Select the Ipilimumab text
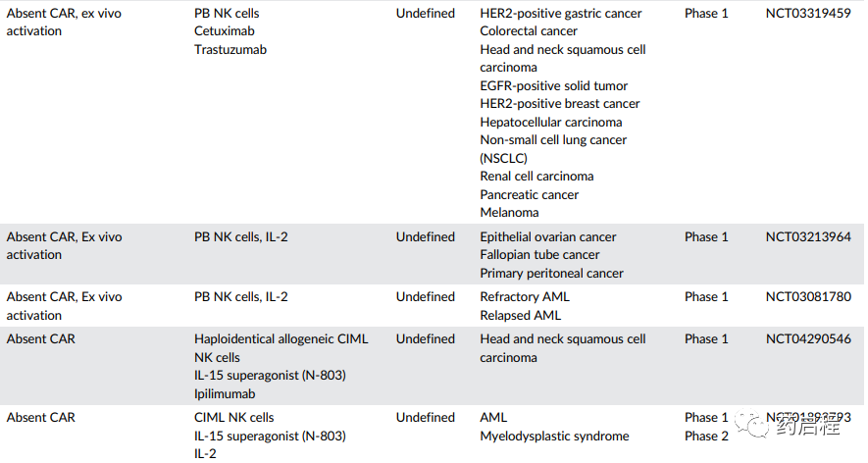The width and height of the screenshot is (868, 463). [x=225, y=393]
